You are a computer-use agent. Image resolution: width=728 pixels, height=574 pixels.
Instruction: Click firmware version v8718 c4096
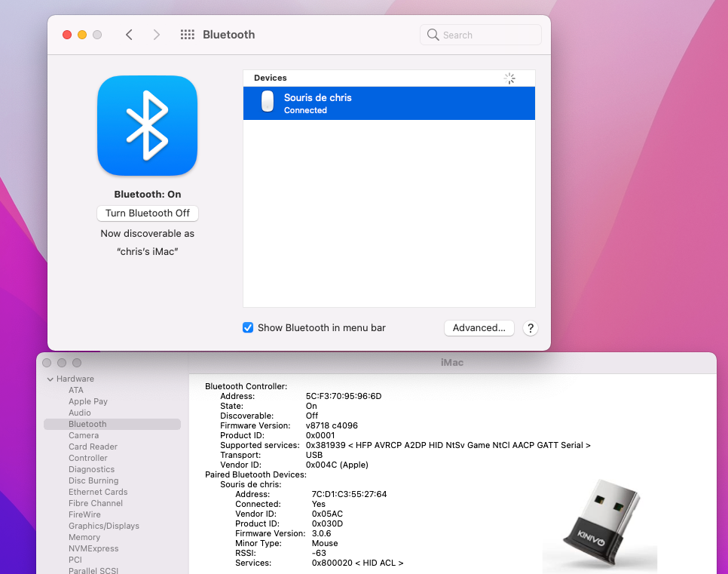pyautogui.click(x=332, y=425)
